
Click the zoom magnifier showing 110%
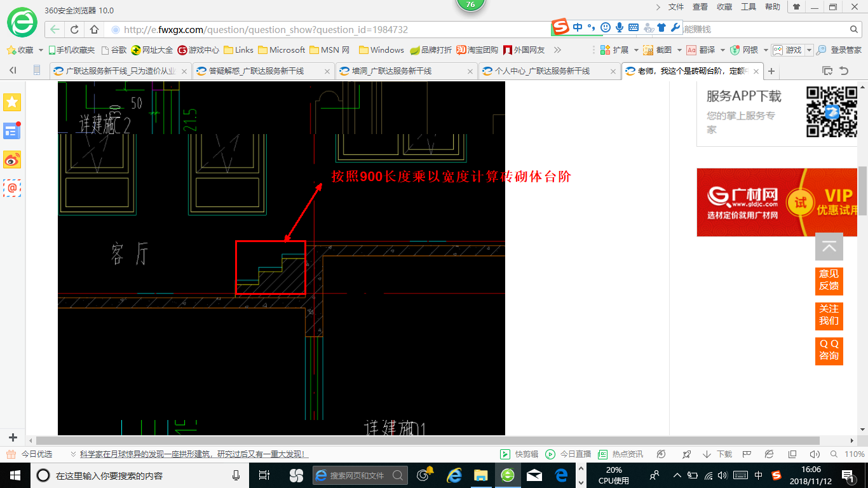pyautogui.click(x=834, y=454)
